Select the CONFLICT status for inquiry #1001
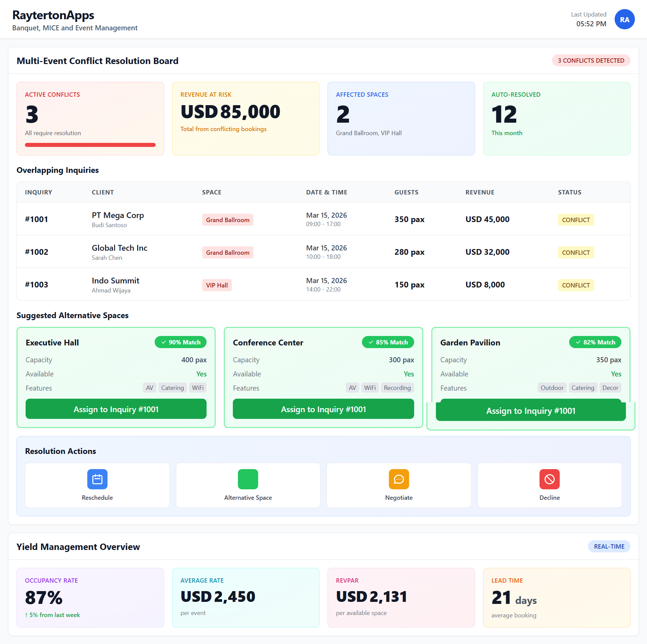Screen dimensions: 647x644 tap(576, 219)
